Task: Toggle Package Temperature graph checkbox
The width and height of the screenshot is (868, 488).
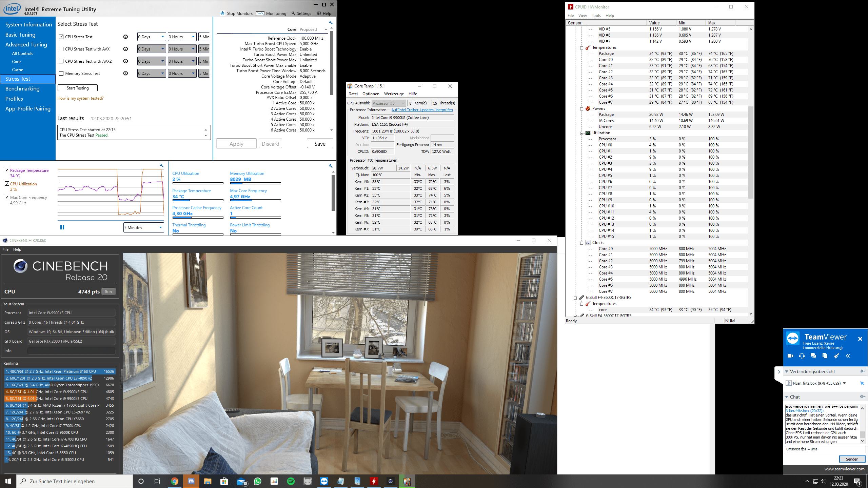Action: point(7,170)
